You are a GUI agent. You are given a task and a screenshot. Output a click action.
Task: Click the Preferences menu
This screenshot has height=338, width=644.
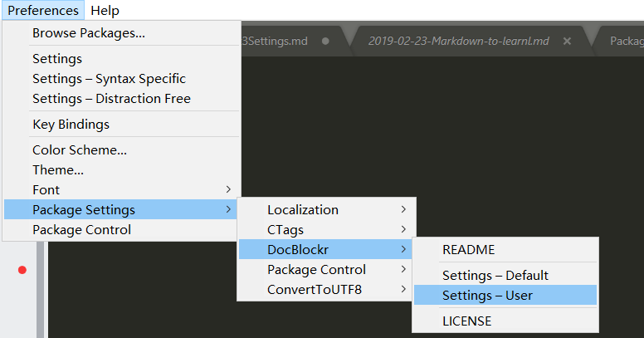(x=43, y=11)
